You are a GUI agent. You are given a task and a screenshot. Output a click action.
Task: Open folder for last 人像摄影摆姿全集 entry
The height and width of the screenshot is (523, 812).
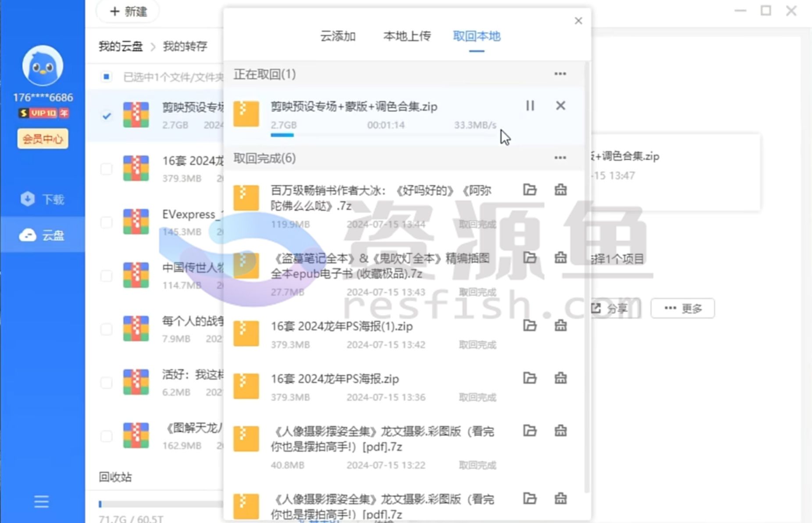click(530, 498)
